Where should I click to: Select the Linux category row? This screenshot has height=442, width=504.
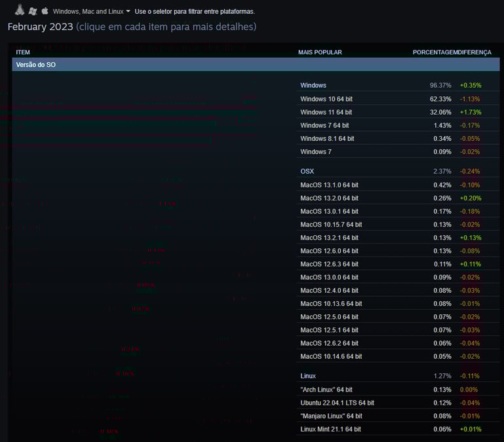click(398, 376)
